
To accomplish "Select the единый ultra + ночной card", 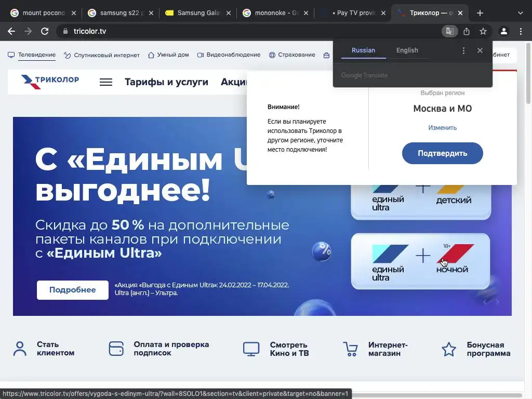I will (x=421, y=261).
